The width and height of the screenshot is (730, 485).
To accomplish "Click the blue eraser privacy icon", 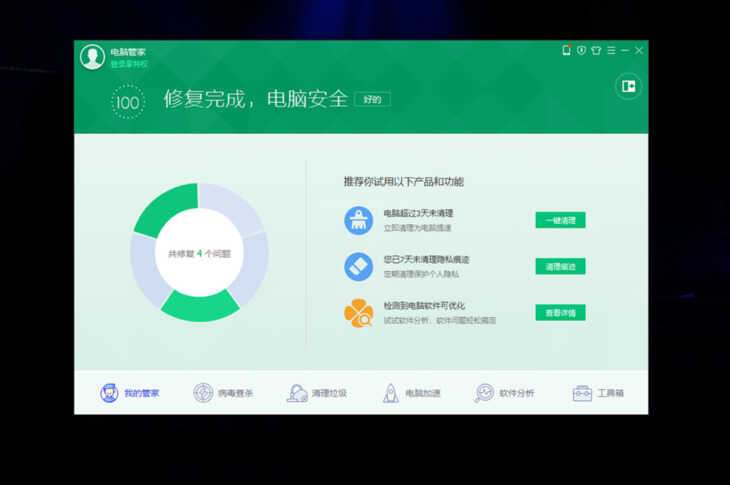I will (358, 267).
